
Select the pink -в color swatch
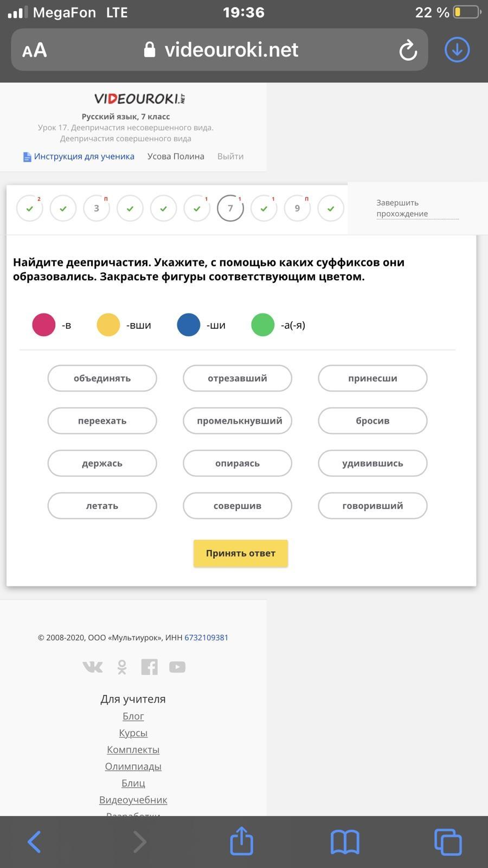44,325
